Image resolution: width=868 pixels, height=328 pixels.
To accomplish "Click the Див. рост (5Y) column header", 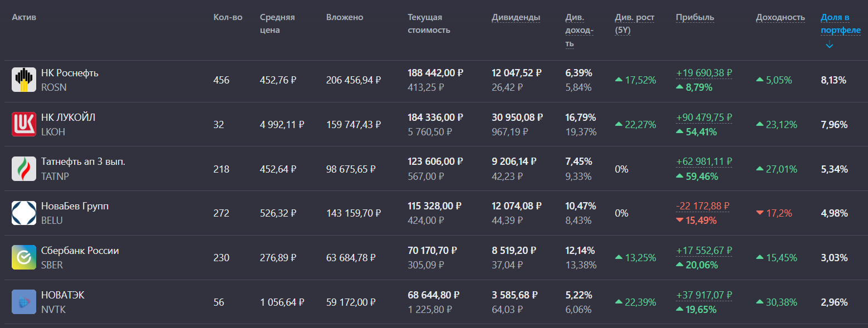I will [634, 24].
